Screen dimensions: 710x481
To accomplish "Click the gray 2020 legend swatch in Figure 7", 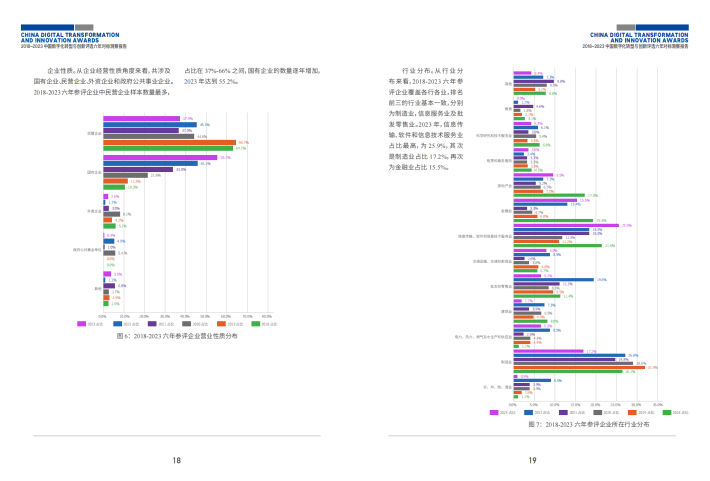I will [x=597, y=412].
